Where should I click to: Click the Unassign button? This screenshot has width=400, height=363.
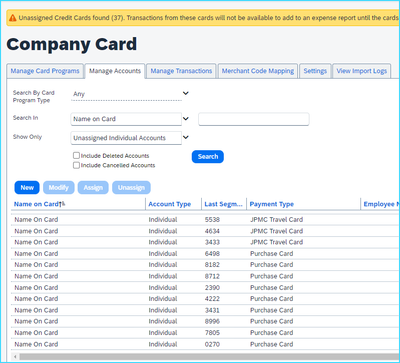click(x=131, y=188)
